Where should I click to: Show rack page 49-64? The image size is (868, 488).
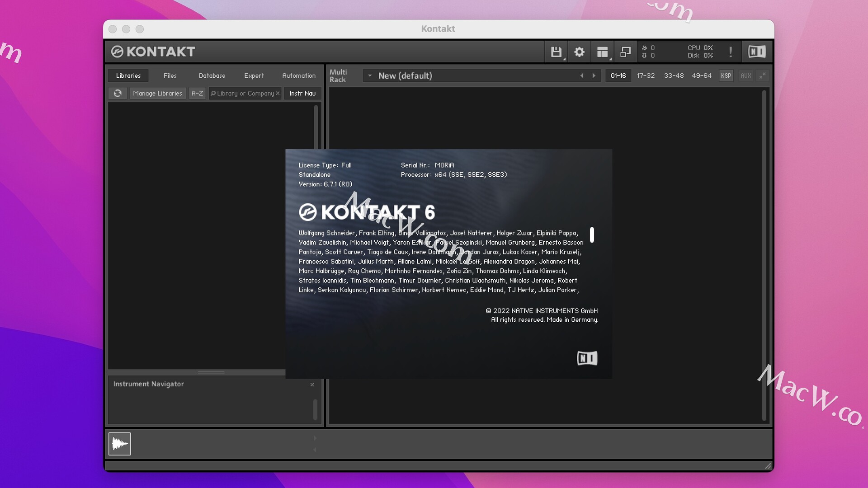(702, 75)
